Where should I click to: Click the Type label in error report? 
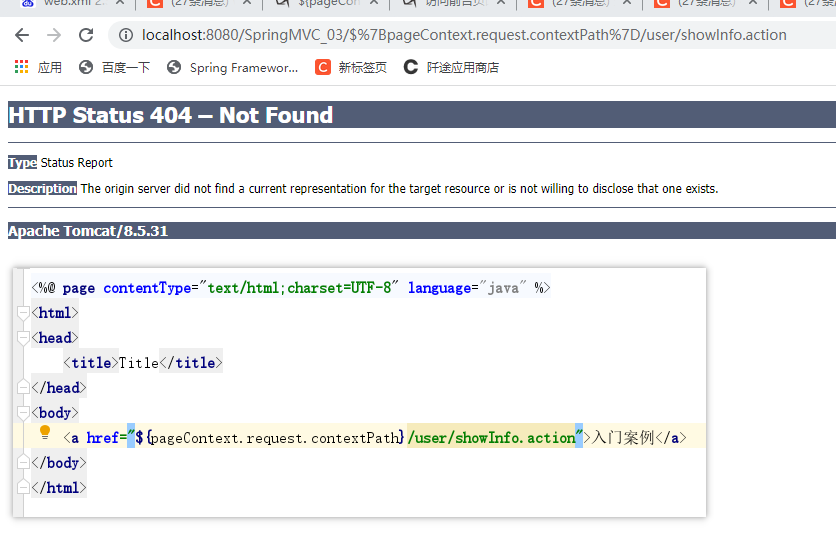(x=22, y=163)
